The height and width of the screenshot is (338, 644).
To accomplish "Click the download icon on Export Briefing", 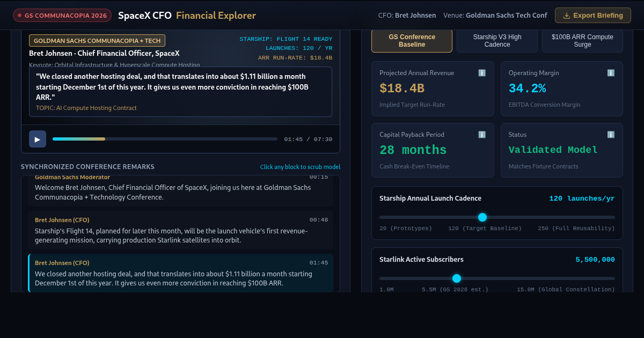I will pos(566,16).
